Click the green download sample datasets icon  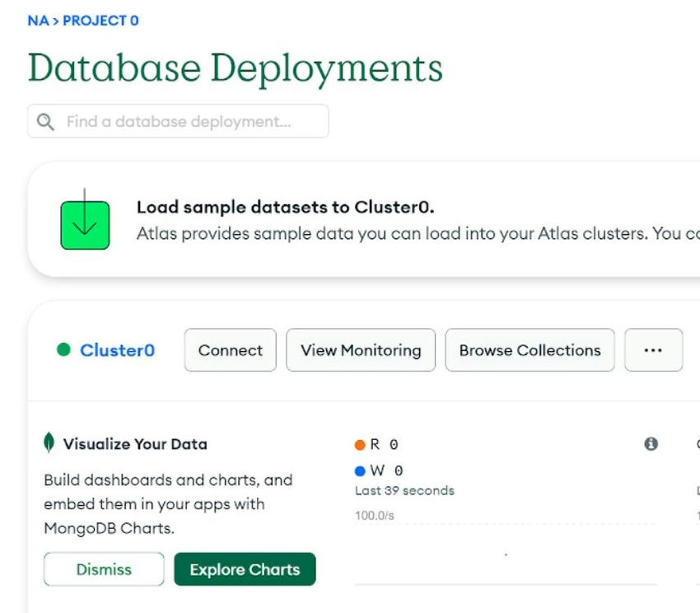[85, 224]
